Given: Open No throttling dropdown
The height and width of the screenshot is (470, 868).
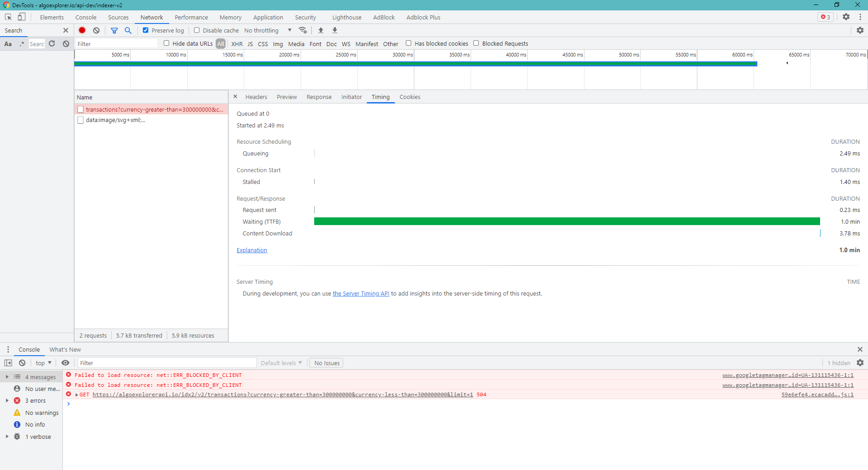Looking at the screenshot, I should pyautogui.click(x=268, y=30).
